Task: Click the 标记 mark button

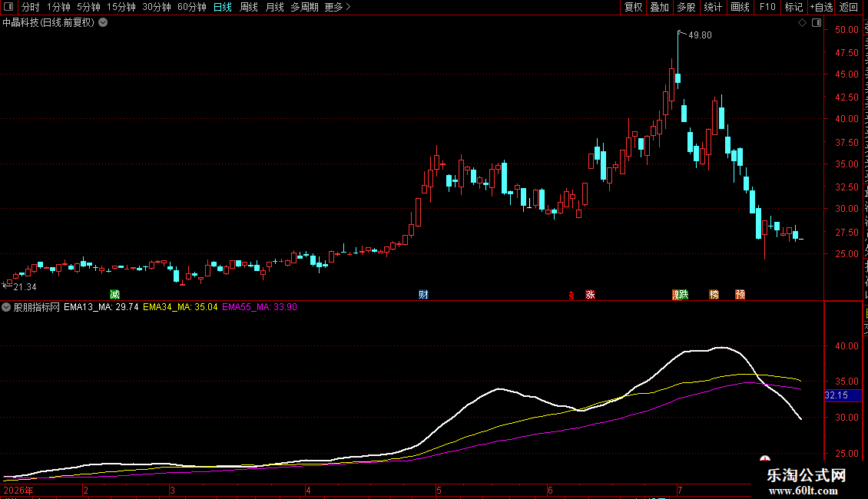Action: pos(793,7)
